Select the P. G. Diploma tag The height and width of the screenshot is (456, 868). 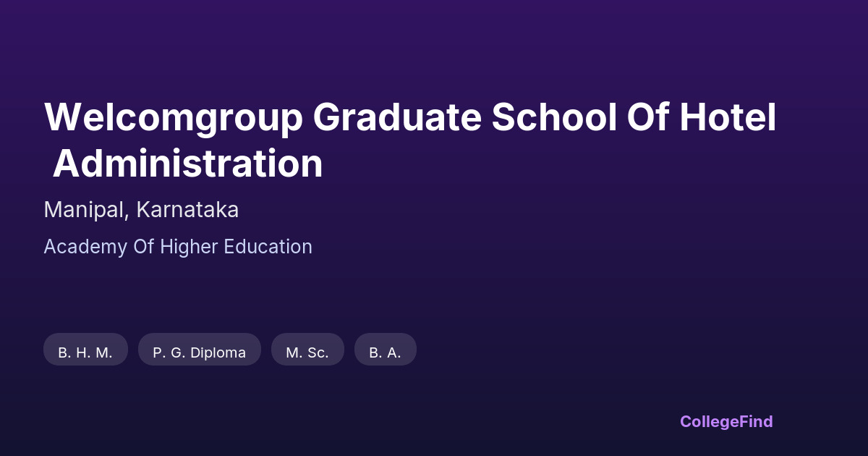[x=199, y=352]
